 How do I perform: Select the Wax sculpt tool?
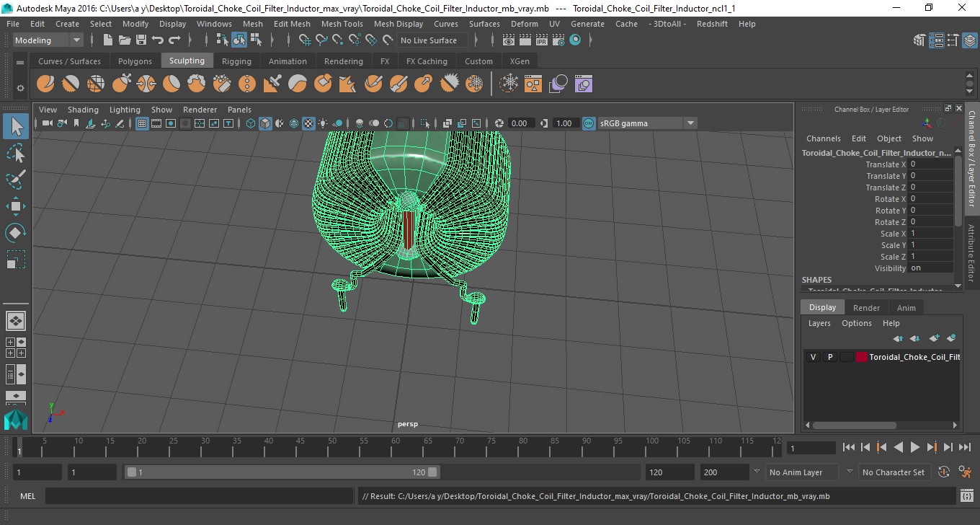pyautogui.click(x=298, y=84)
